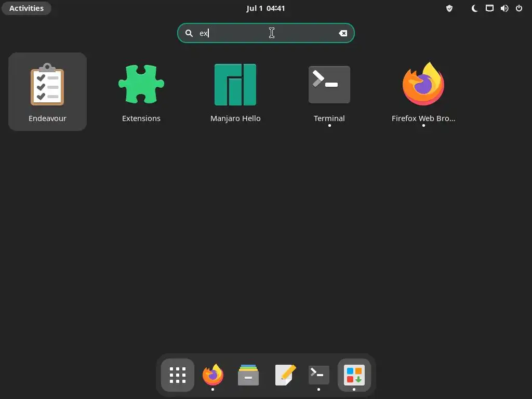Select the "Extensions" label text

pos(141,118)
